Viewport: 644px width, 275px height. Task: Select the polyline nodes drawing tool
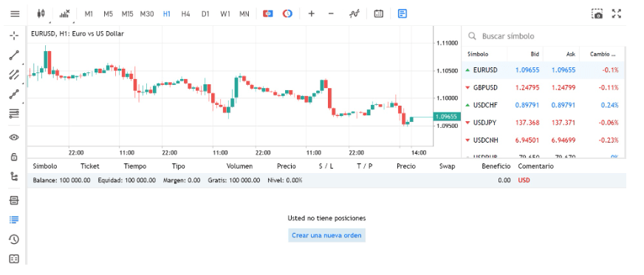click(14, 94)
